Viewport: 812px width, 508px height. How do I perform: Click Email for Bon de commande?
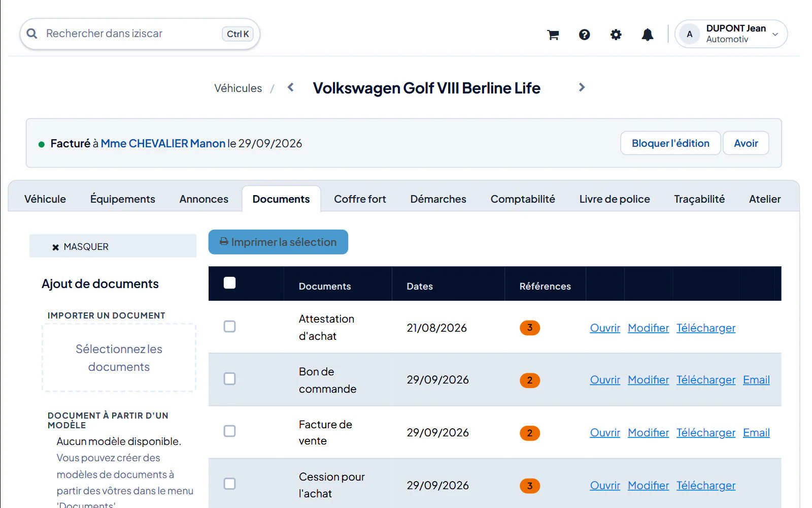point(756,380)
